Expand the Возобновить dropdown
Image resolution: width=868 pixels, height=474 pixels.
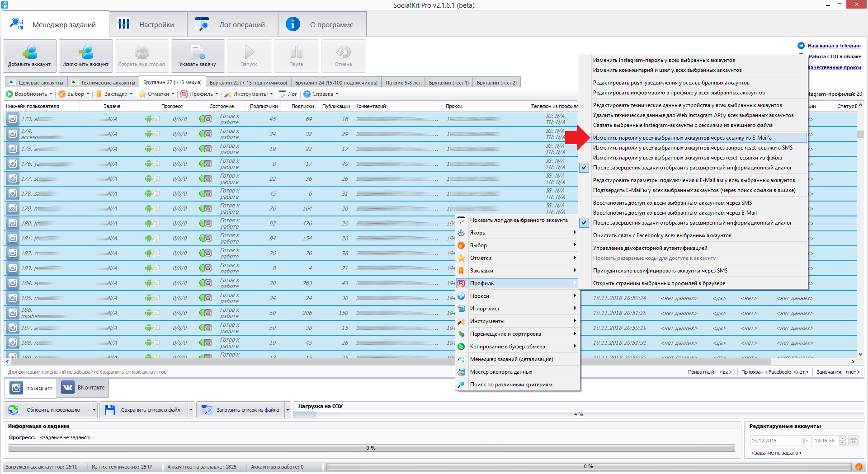pyautogui.click(x=51, y=94)
